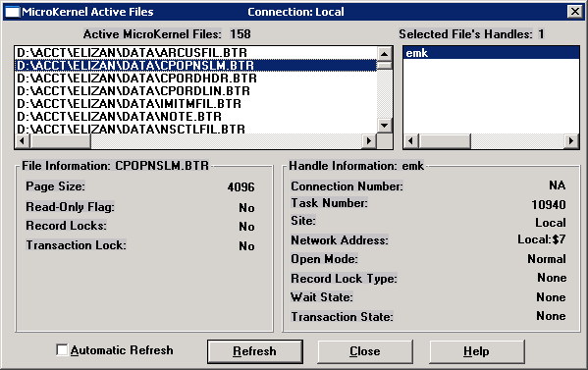Click the Refresh button
Image resolution: width=588 pixels, height=370 pixels.
point(254,351)
